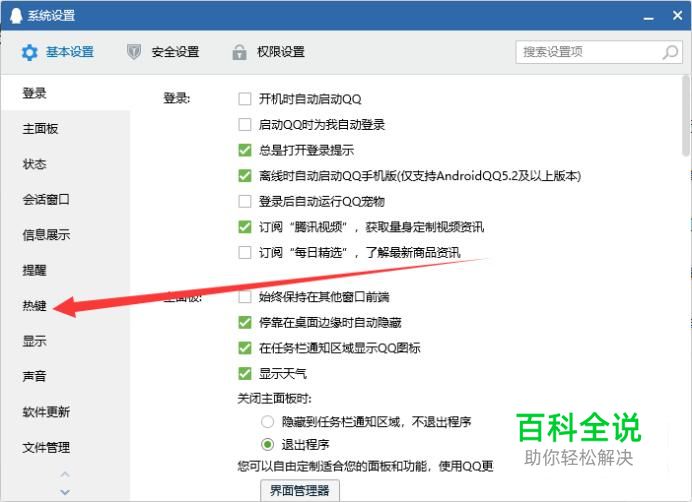Uncheck 总是打开登录提示
692x502 pixels.
coord(245,150)
